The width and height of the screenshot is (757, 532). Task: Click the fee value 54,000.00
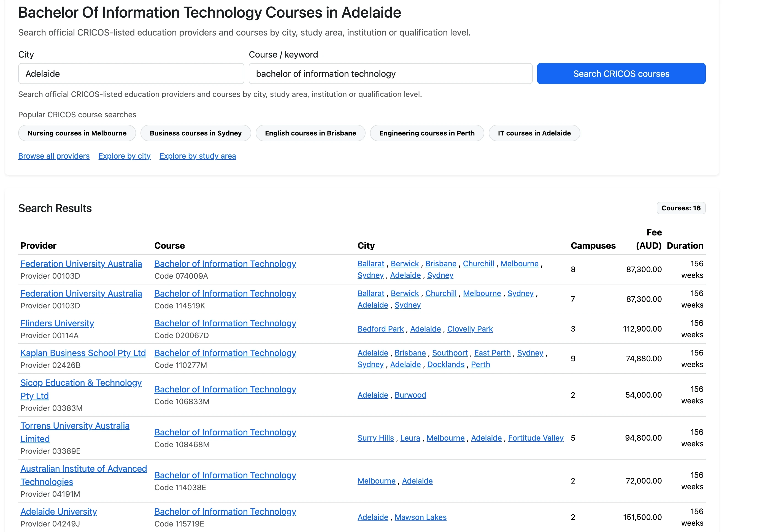pos(643,395)
